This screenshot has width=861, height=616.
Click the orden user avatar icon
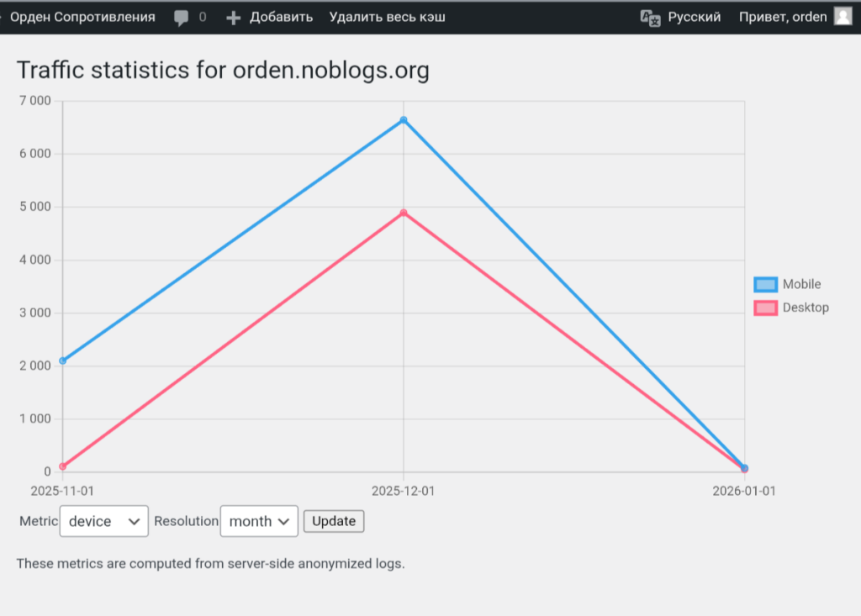(x=843, y=16)
